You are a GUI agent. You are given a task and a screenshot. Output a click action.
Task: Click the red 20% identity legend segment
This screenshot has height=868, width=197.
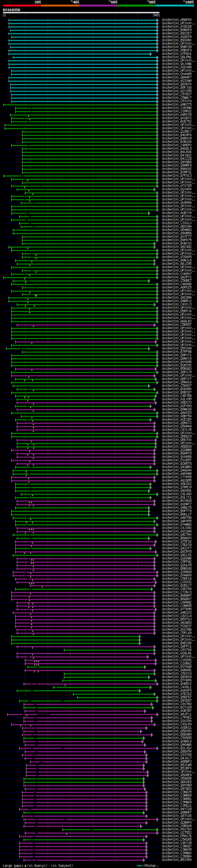[22, 6]
